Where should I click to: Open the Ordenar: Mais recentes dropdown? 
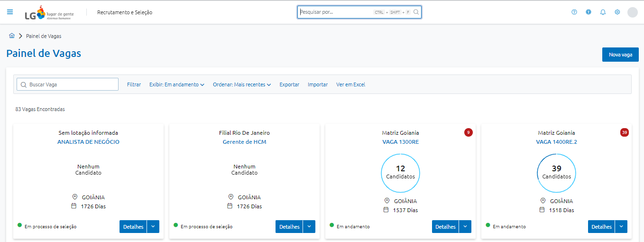(241, 84)
